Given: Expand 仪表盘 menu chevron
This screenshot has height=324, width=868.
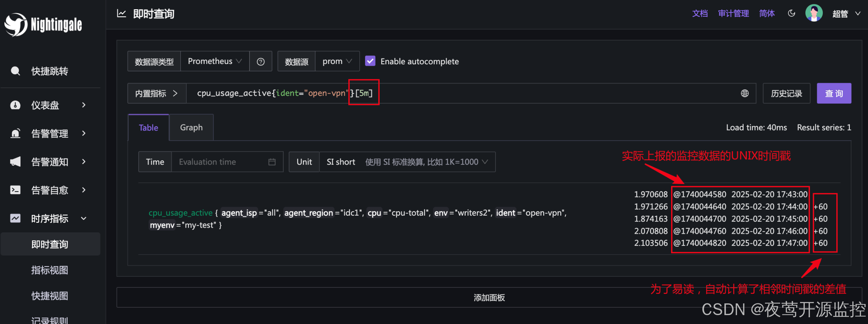Looking at the screenshot, I should click(x=84, y=105).
